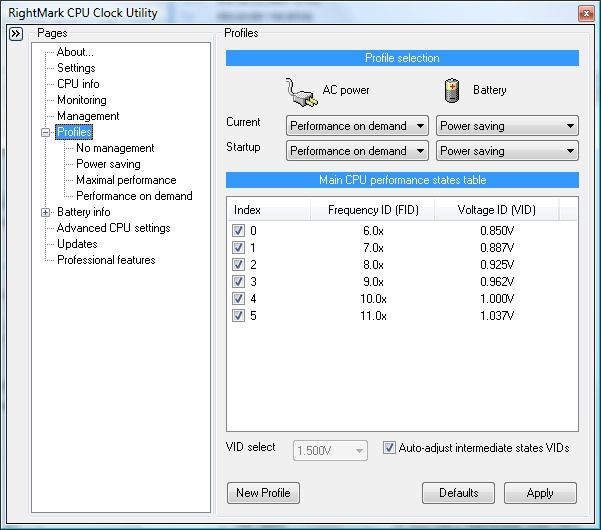
Task: Select Performance on demand in pages tree
Action: coord(134,196)
